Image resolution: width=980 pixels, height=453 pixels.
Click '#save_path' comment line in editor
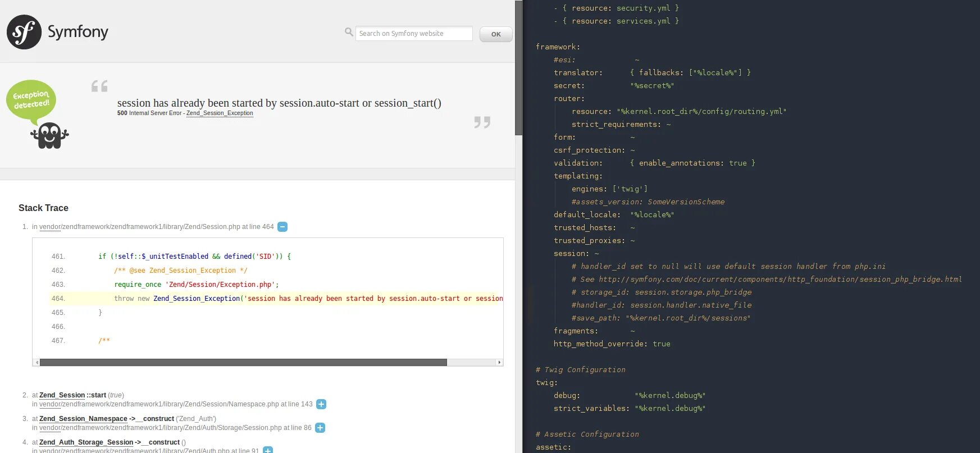(661, 318)
